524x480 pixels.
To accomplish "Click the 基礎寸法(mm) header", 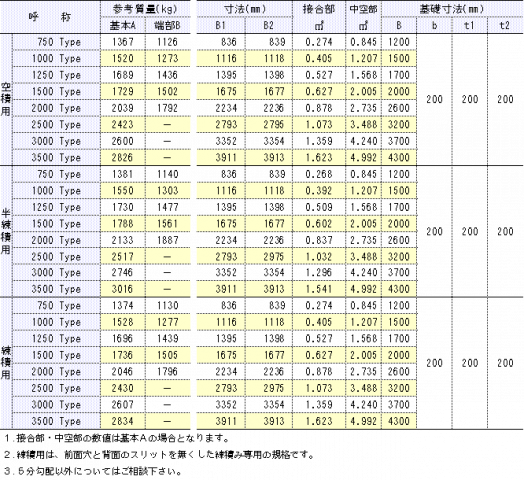I will point(452,9).
